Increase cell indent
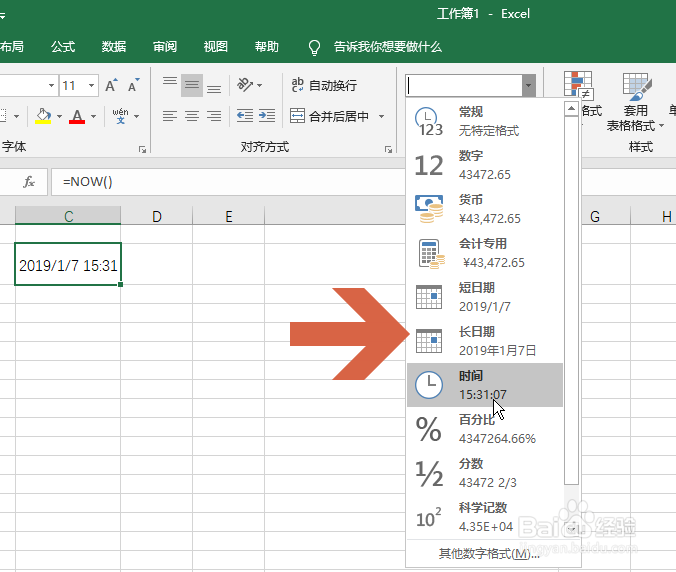This screenshot has height=572, width=676. tap(267, 116)
